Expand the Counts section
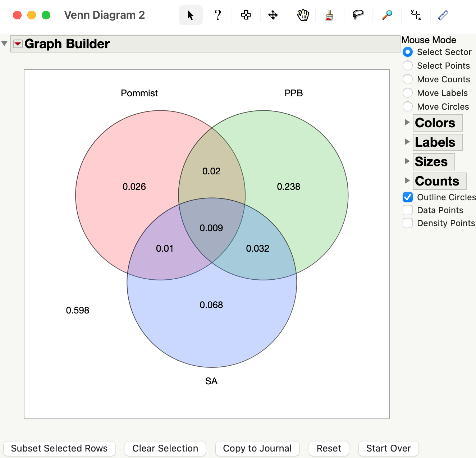Viewport: 476px width, 458px height. [x=407, y=180]
